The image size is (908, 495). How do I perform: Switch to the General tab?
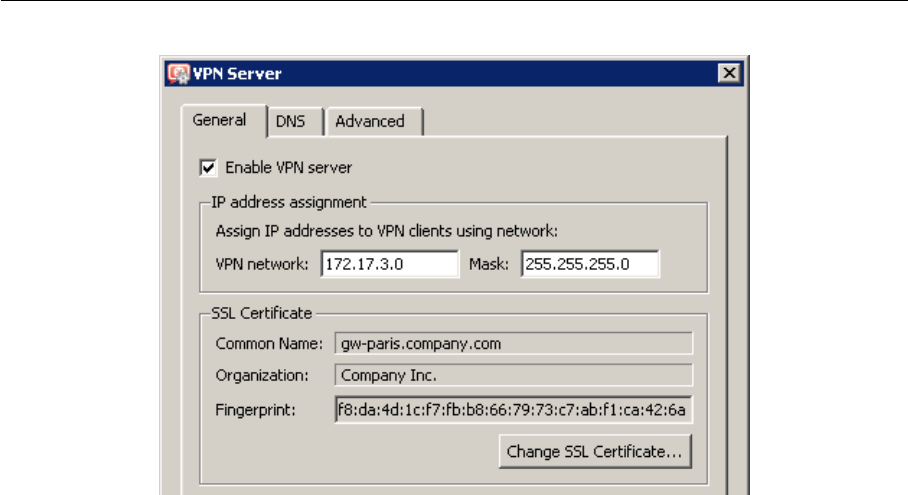pyautogui.click(x=219, y=120)
